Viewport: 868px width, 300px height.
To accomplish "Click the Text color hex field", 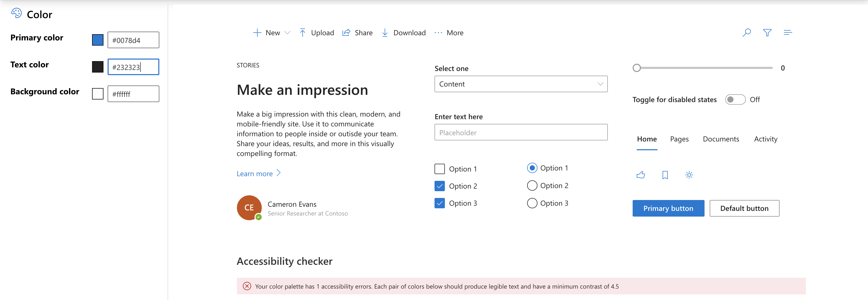I will point(133,67).
